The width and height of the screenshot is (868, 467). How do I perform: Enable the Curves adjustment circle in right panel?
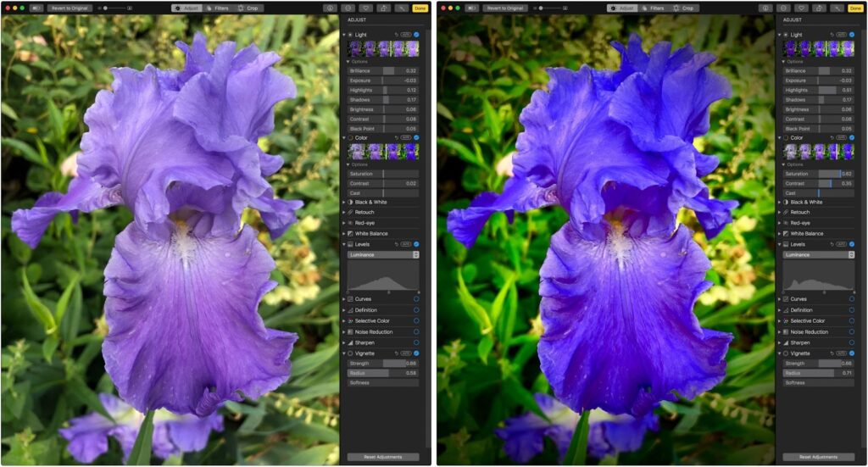[852, 299]
